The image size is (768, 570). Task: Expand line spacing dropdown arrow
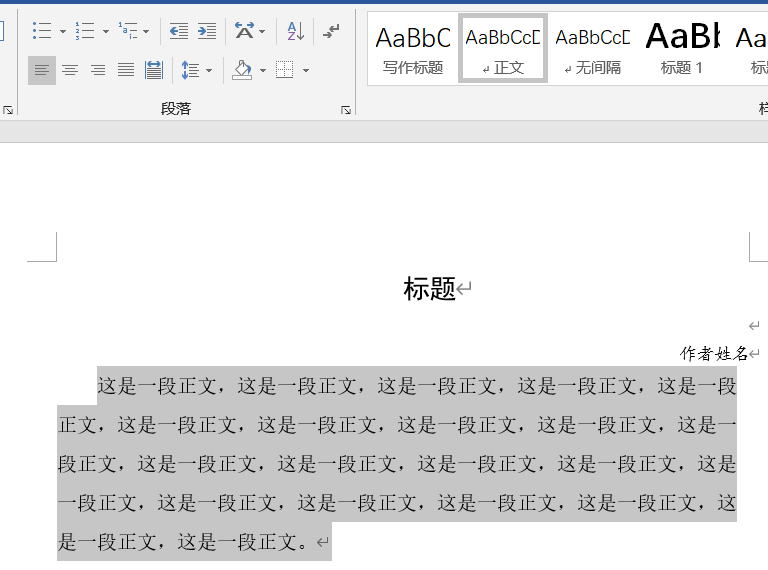click(209, 70)
